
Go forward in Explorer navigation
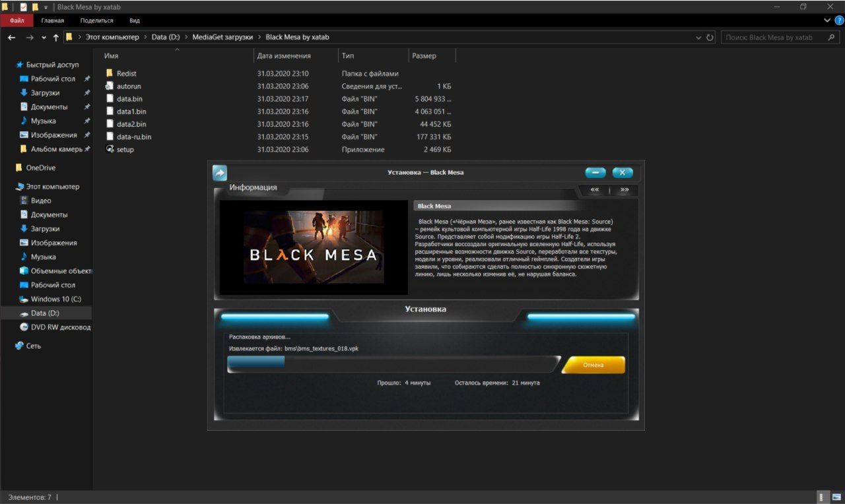29,38
